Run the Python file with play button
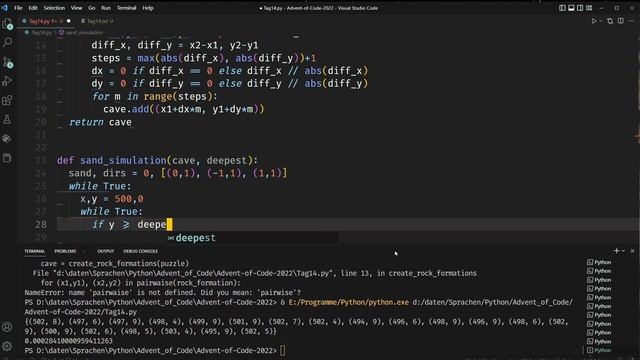The height and width of the screenshot is (360, 640). coord(594,21)
